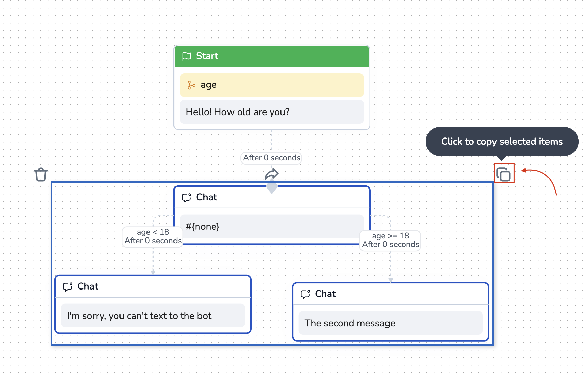
Task: Click the 'Click to copy selected items' tooltip
Action: 502,142
